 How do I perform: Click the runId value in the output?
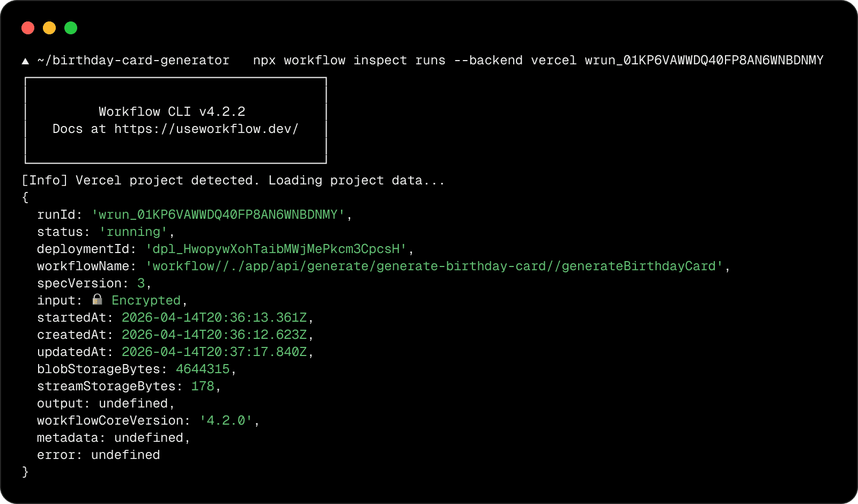click(218, 214)
